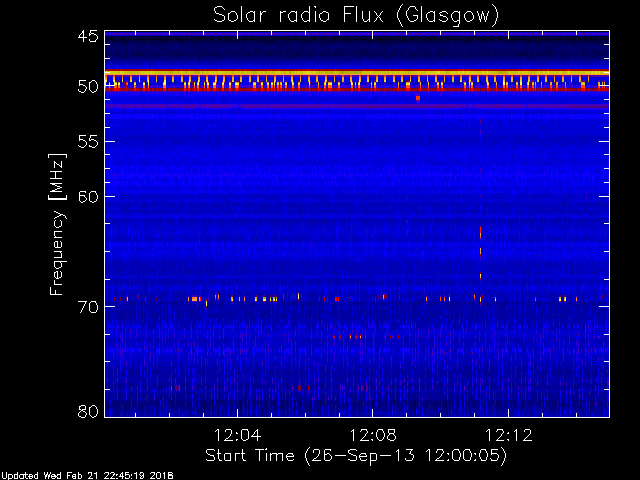640x480 pixels.
Task: Click the 45 frequency tick label
Action: click(x=88, y=36)
